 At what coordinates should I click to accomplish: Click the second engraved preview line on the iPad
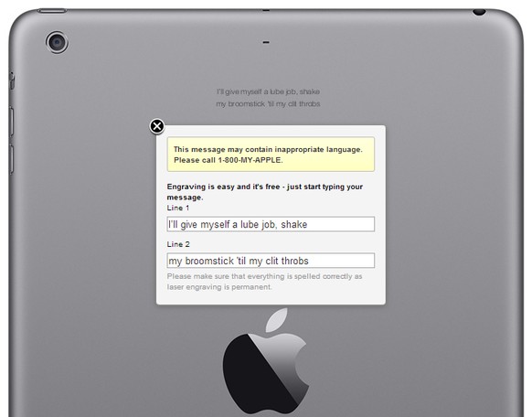[x=268, y=104]
